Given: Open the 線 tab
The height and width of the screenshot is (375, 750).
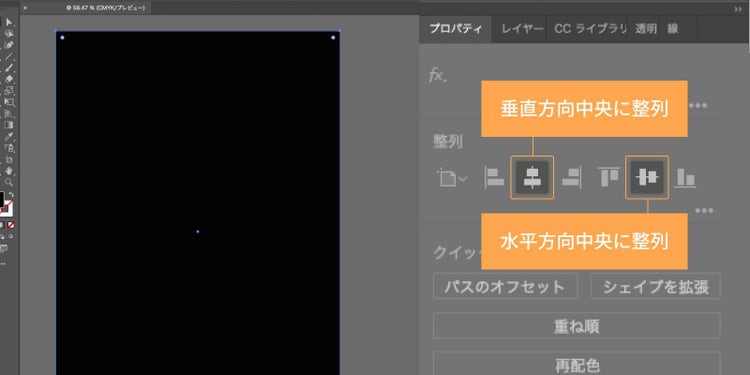Looking at the screenshot, I should 673,29.
